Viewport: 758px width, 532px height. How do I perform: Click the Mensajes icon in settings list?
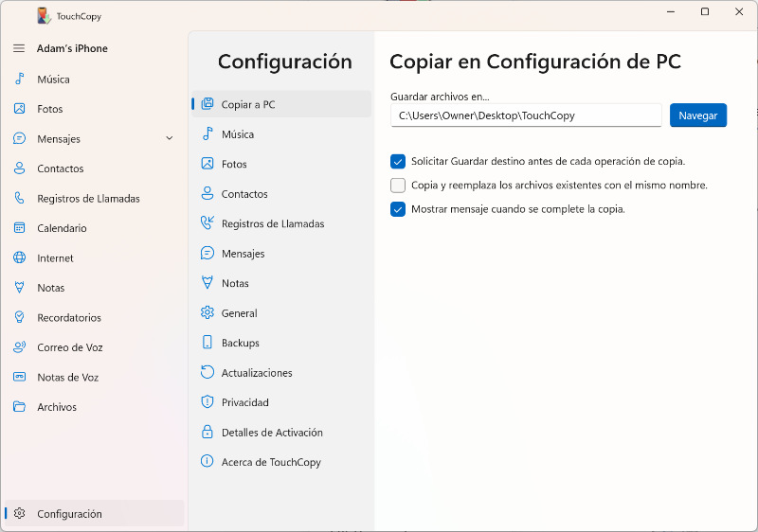coord(208,253)
